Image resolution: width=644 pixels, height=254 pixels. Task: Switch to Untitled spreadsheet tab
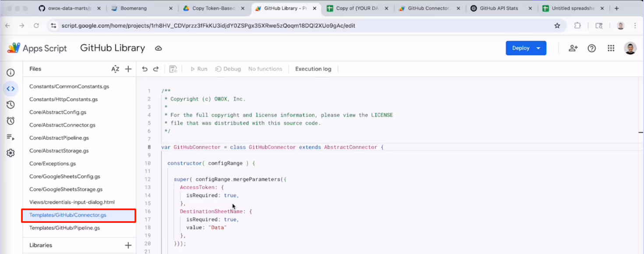pos(573,8)
